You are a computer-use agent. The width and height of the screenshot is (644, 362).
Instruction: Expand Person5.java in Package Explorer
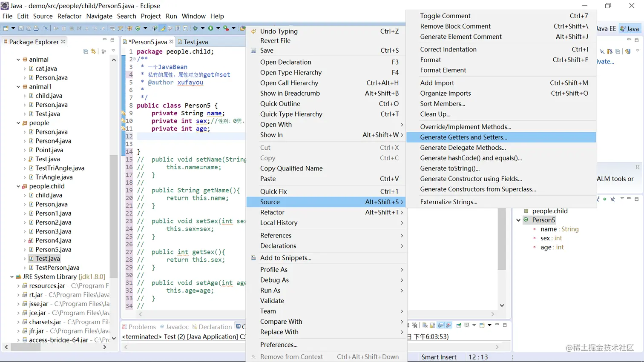click(25, 250)
